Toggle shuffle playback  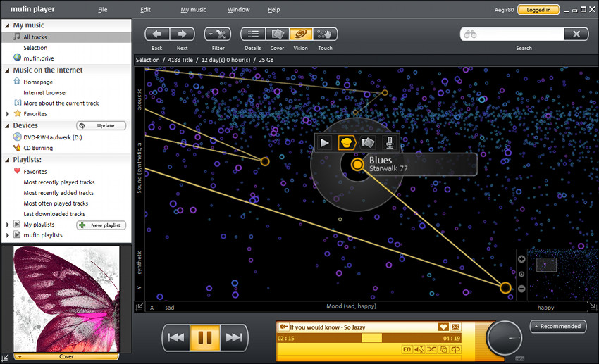(x=431, y=349)
